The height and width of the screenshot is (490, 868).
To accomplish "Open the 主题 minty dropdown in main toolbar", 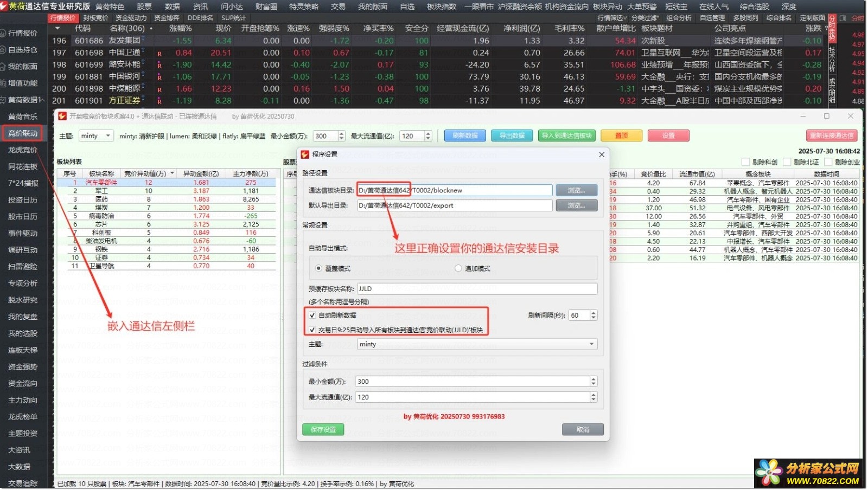I will (96, 136).
